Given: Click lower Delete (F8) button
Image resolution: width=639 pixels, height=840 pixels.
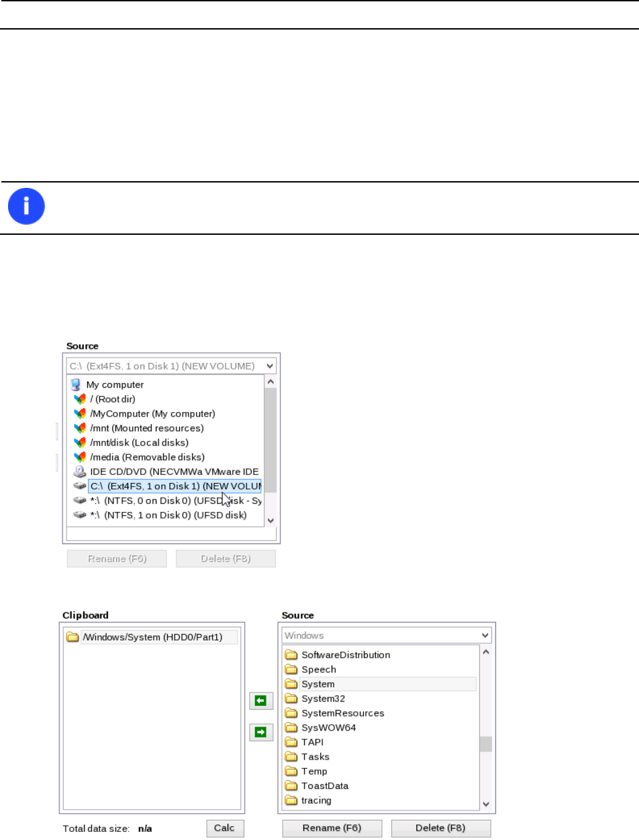Looking at the screenshot, I should 441,828.
